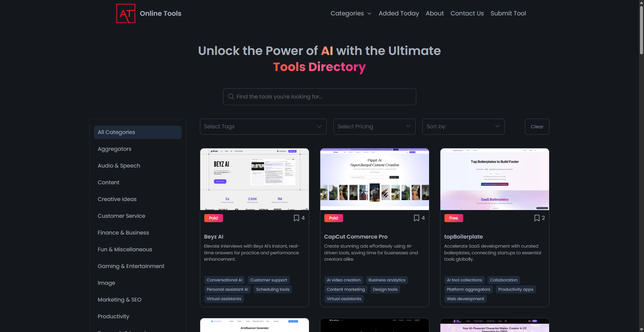Click the Free badge on topBoilerplate
The height and width of the screenshot is (332, 644).
point(453,218)
